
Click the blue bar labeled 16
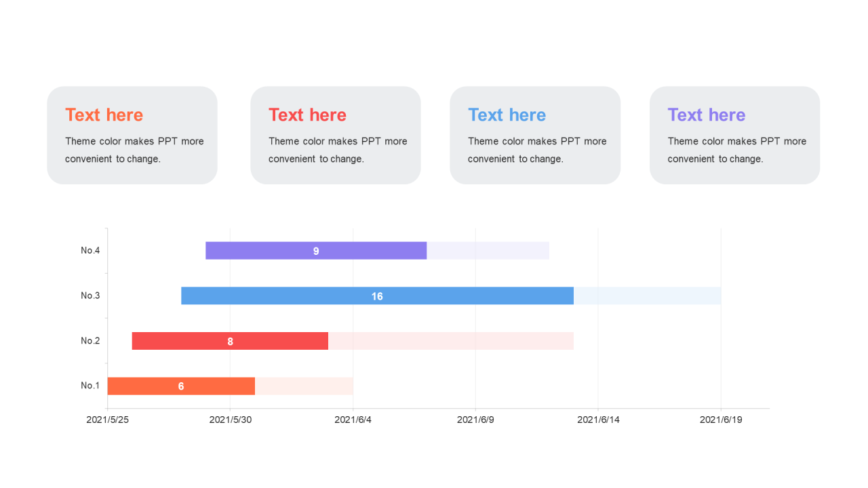[377, 296]
